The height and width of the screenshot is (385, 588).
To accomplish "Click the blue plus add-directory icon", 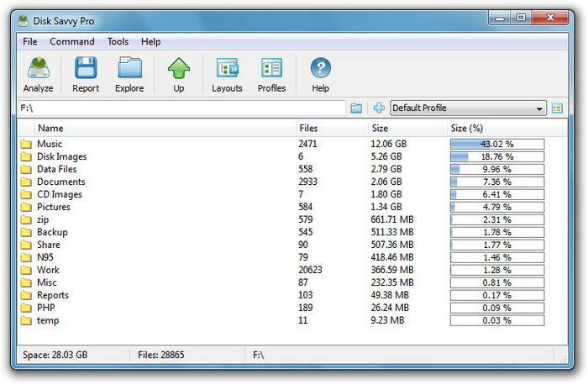I will pos(379,108).
